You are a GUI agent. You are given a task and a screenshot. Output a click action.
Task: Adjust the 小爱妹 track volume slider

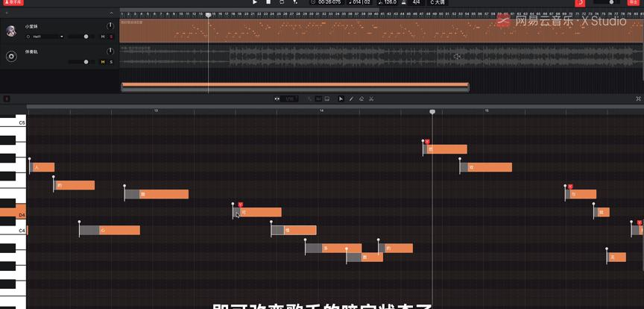click(x=80, y=37)
